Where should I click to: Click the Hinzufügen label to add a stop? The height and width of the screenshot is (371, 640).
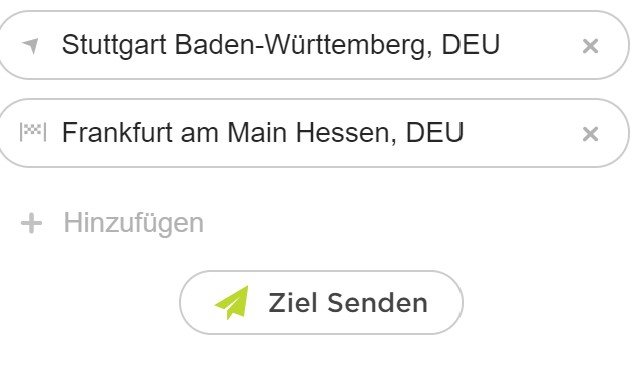[x=133, y=223]
